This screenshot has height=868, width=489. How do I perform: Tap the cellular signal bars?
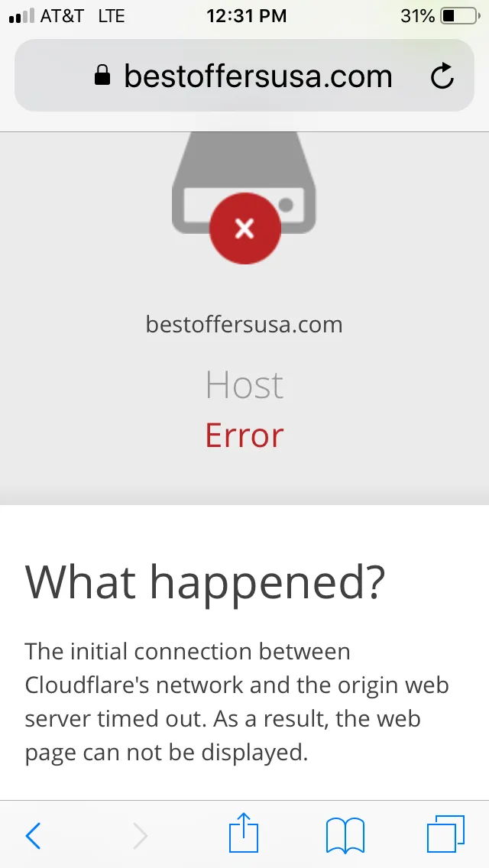coord(21,16)
